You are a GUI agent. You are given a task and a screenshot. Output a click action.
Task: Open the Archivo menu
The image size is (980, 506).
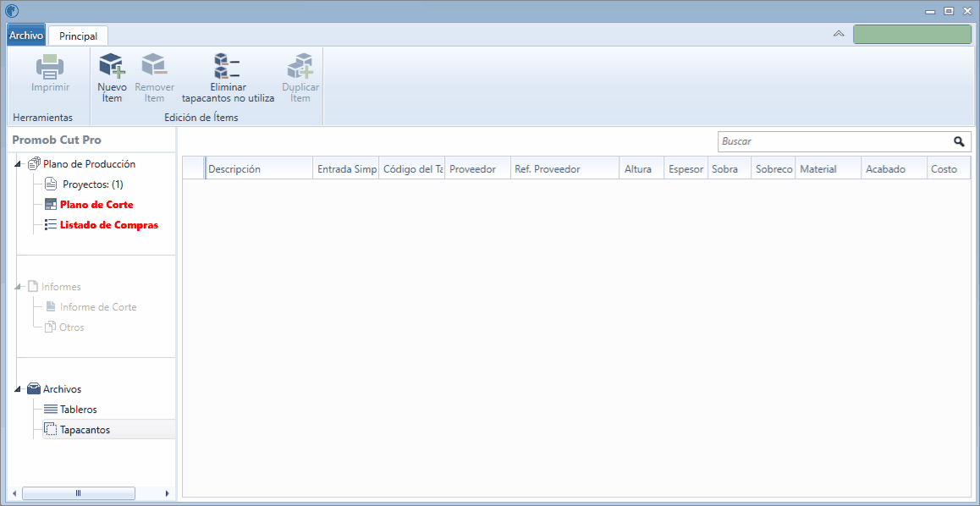26,36
